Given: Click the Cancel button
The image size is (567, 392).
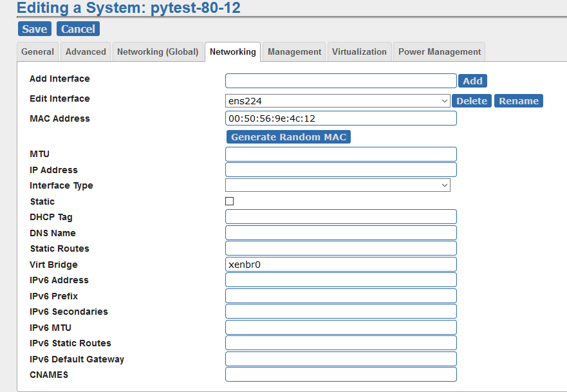Looking at the screenshot, I should (x=78, y=29).
